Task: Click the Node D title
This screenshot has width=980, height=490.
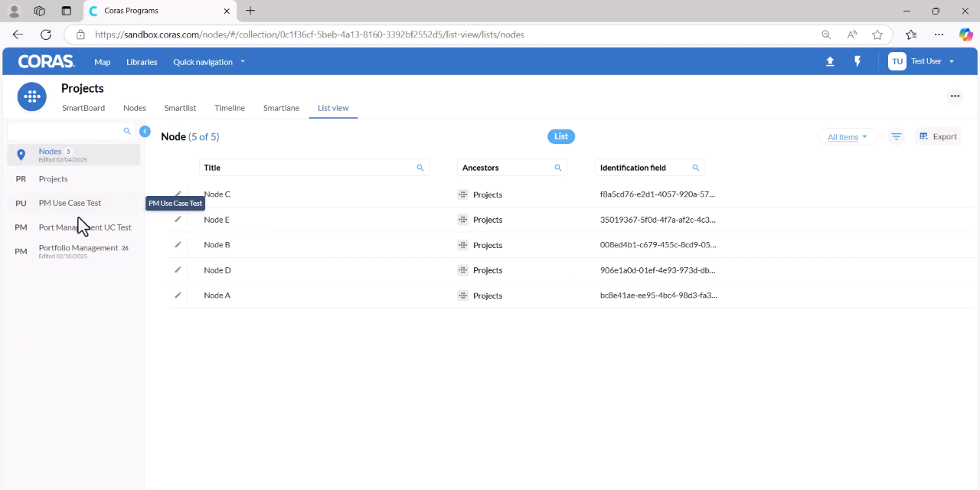Action: (217, 270)
